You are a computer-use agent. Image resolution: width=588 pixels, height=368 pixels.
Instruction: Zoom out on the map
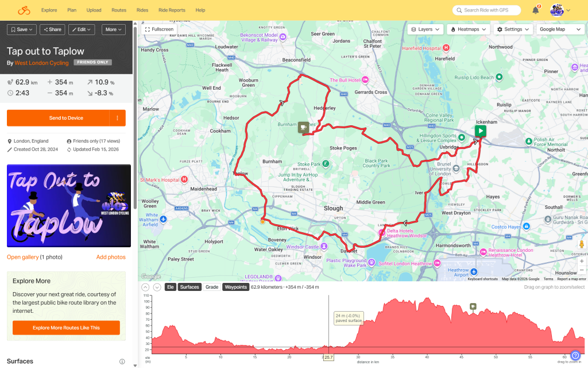tap(581, 271)
